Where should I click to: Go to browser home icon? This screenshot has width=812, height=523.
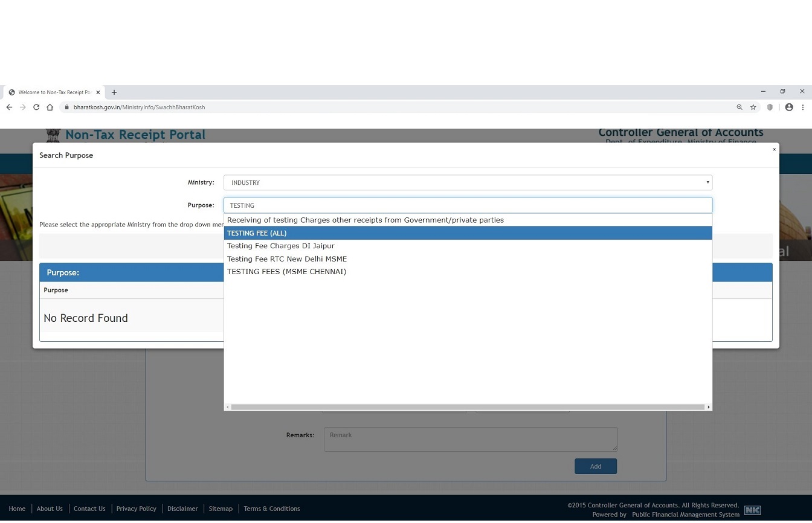pyautogui.click(x=50, y=107)
